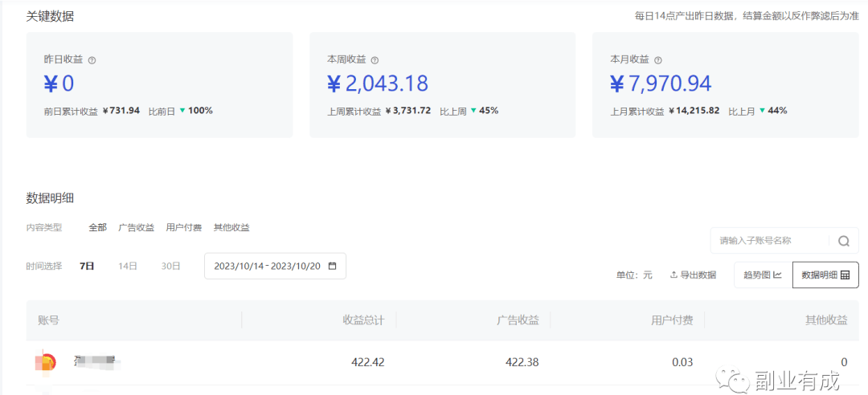The height and width of the screenshot is (395, 868).
Task: Click the ¥7,970.94 monthly revenue value
Action: click(x=661, y=83)
